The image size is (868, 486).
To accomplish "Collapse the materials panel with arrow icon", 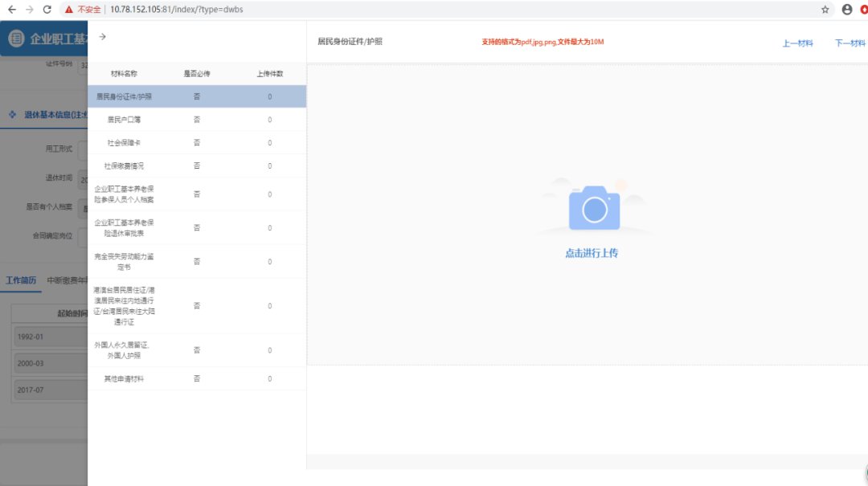I will click(102, 36).
